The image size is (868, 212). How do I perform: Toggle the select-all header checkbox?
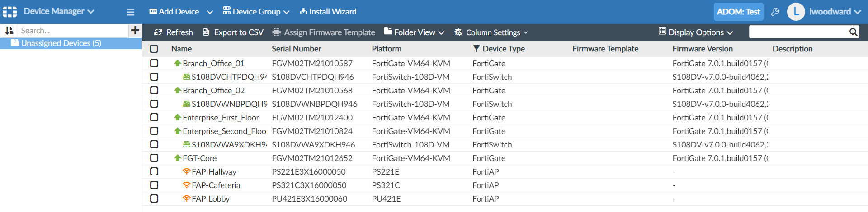pyautogui.click(x=154, y=49)
